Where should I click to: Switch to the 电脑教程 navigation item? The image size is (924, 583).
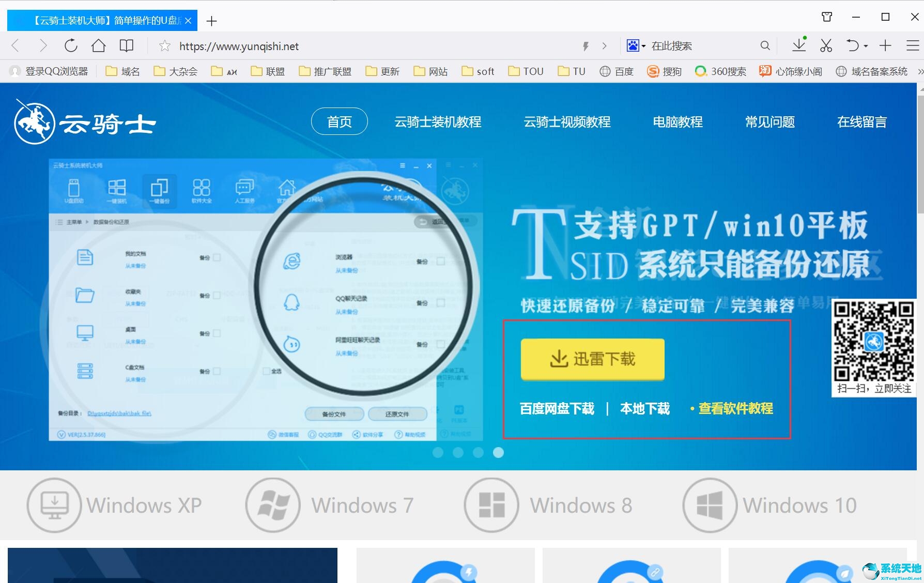point(677,122)
